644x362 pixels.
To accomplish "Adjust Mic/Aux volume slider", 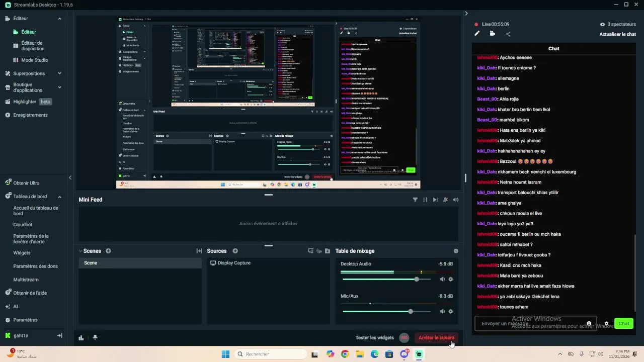I will point(386,311).
